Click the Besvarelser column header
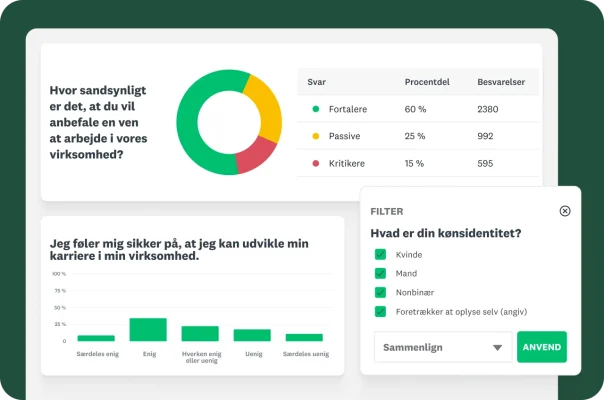The width and height of the screenshot is (604, 400). [x=501, y=82]
